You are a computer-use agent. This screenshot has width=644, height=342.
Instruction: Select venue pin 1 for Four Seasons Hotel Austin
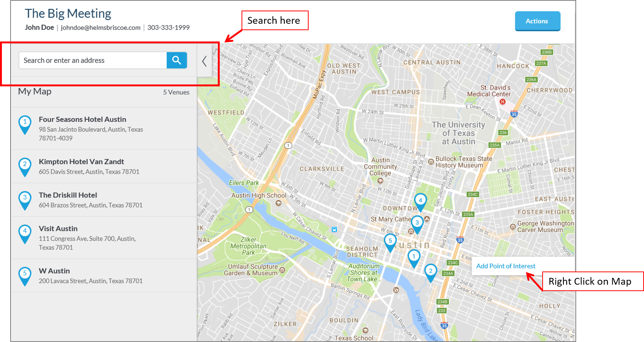pyautogui.click(x=25, y=123)
